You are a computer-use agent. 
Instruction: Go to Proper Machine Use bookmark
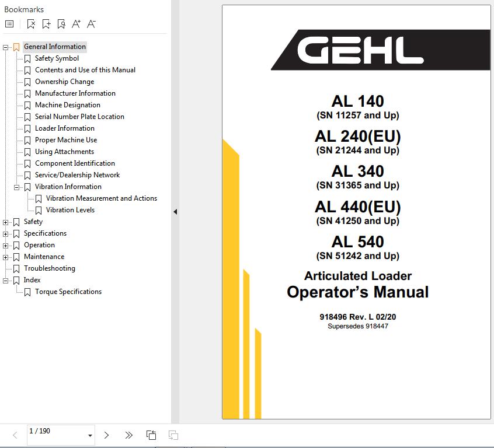(66, 140)
